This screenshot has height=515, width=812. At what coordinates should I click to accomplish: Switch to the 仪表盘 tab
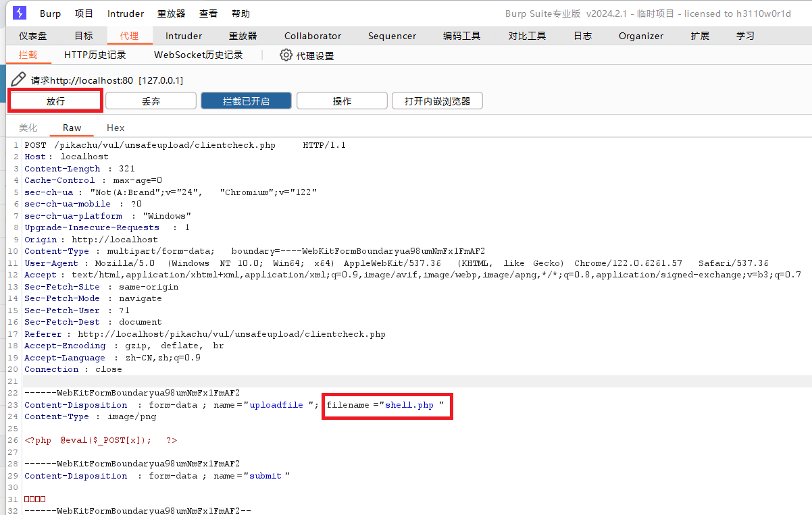[32, 36]
